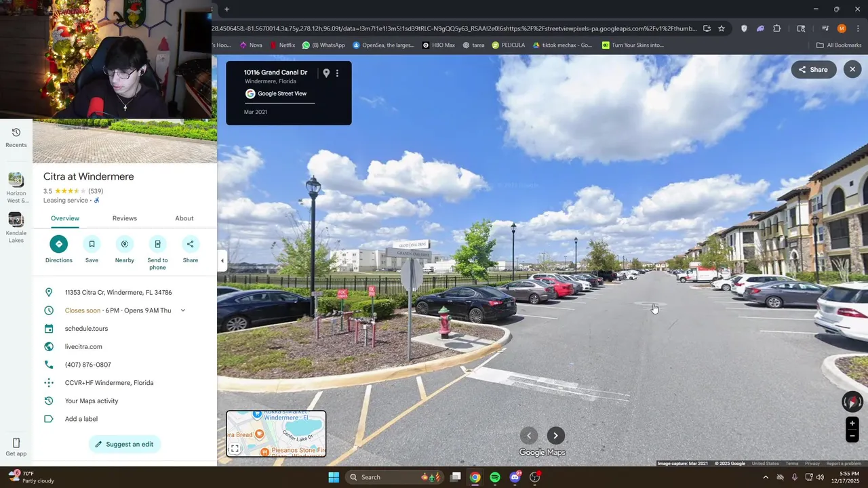Open Your Maps activity
The image size is (868, 488).
click(92, 401)
